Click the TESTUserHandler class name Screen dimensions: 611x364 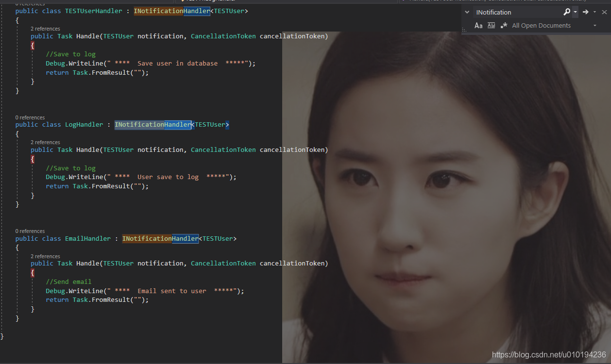coord(94,11)
